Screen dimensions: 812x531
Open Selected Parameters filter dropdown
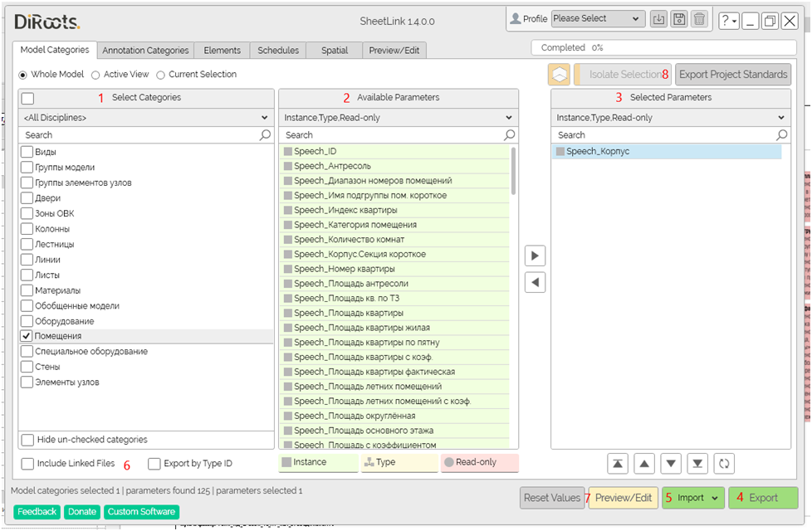coord(670,118)
